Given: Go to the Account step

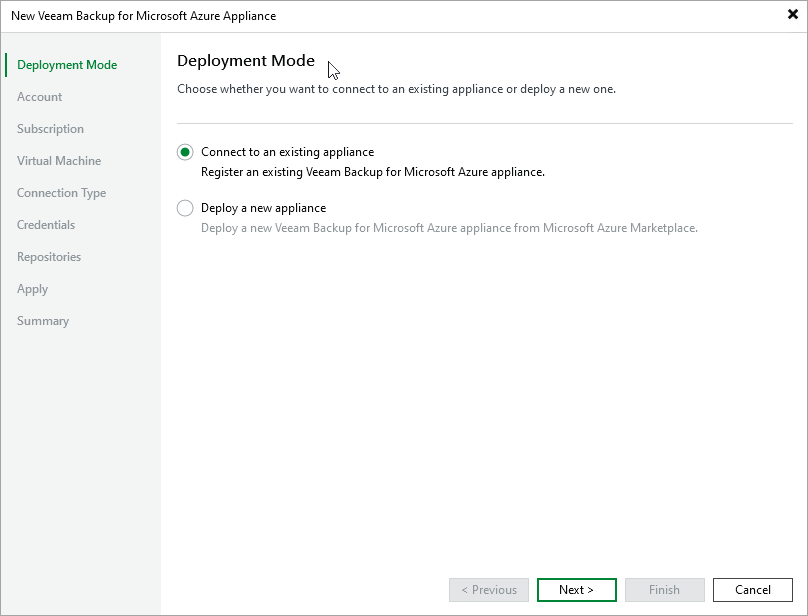Looking at the screenshot, I should 39,97.
